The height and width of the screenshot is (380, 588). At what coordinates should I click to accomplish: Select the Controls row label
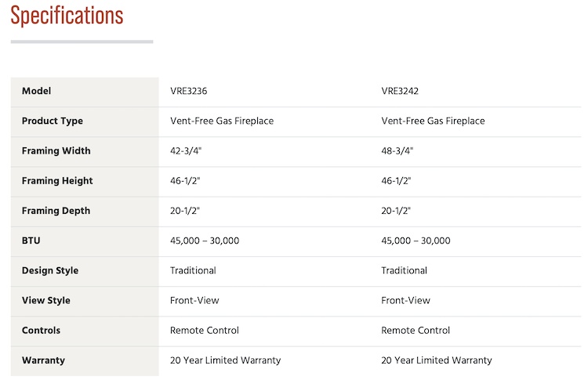tap(42, 331)
